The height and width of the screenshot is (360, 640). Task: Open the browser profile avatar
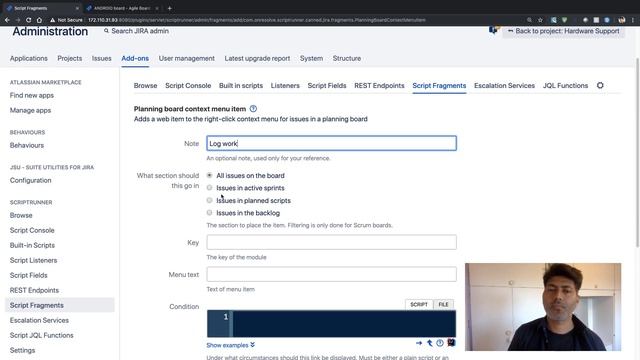622,20
